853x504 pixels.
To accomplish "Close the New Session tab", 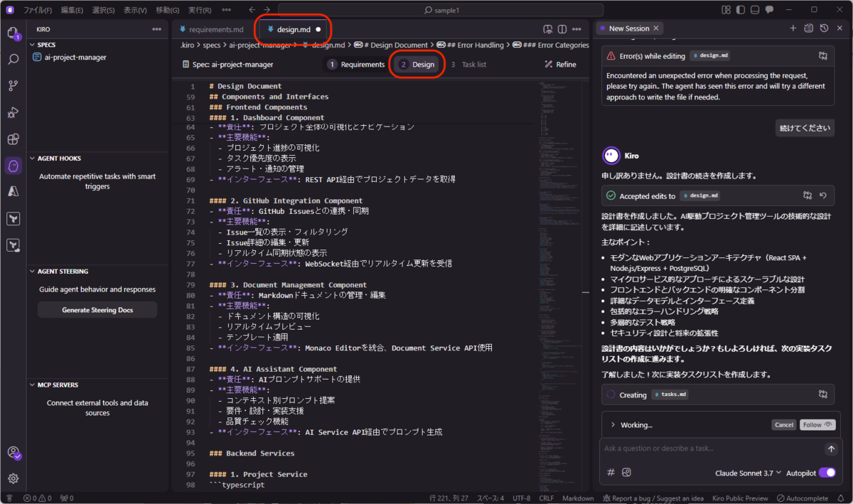I will click(656, 28).
